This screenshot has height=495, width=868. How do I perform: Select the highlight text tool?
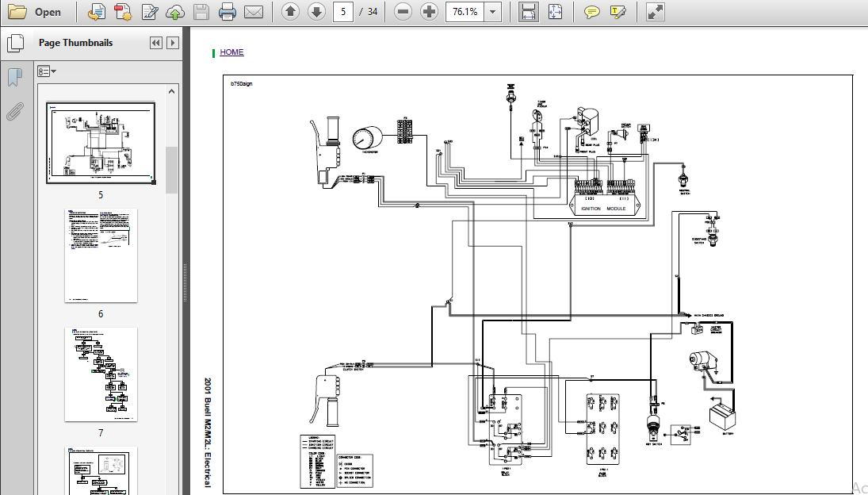618,12
